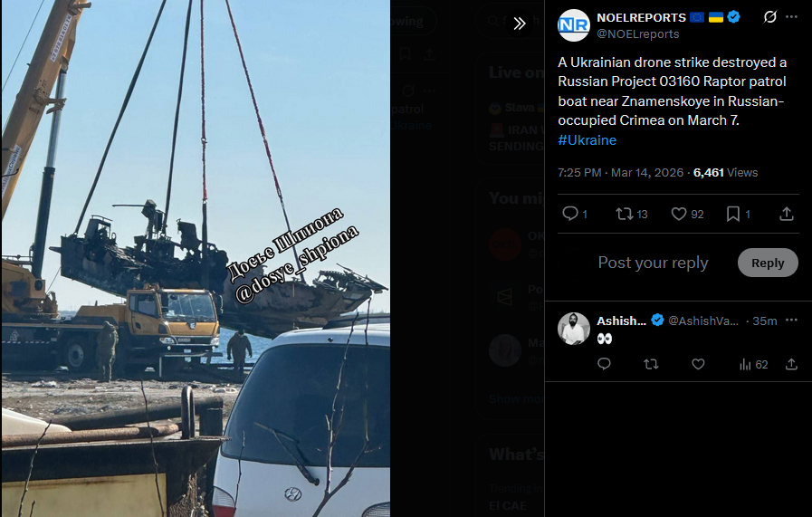This screenshot has height=517, width=812.
Task: Reply to Ashish's comment
Action: point(604,364)
